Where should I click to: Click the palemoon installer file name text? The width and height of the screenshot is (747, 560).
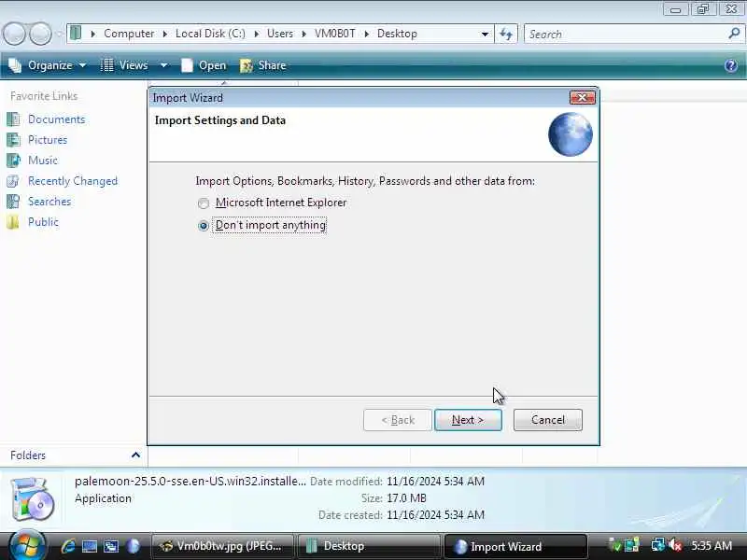coord(190,482)
